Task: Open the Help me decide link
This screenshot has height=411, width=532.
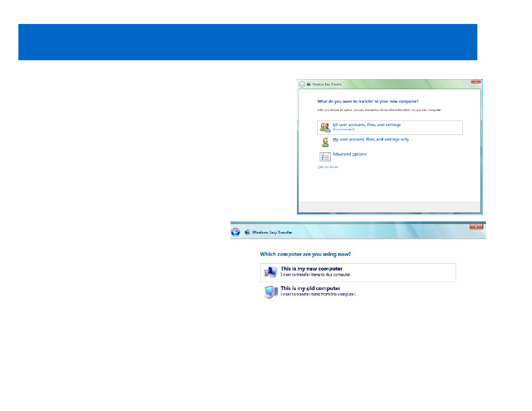Action: [328, 167]
